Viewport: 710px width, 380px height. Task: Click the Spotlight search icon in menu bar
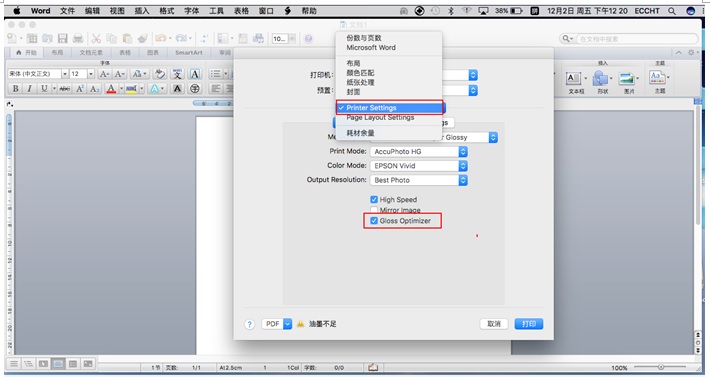(x=672, y=11)
